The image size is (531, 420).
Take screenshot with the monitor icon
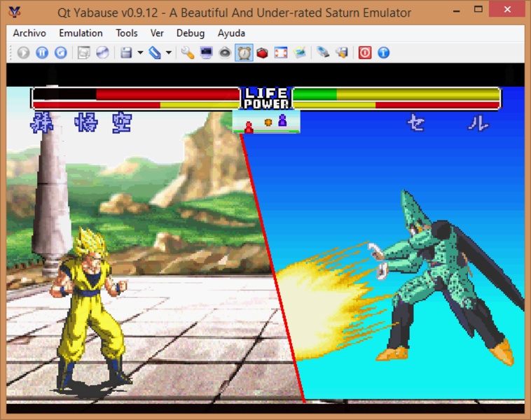pyautogui.click(x=207, y=52)
